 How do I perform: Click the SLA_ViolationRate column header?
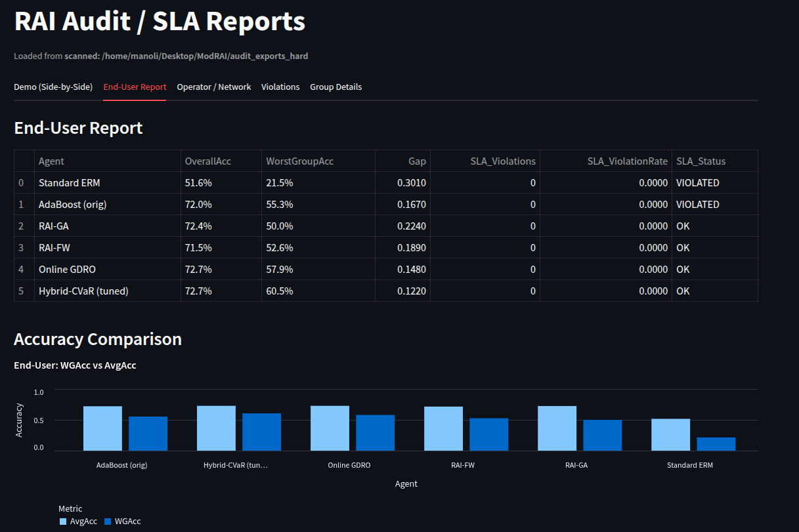[x=627, y=161]
